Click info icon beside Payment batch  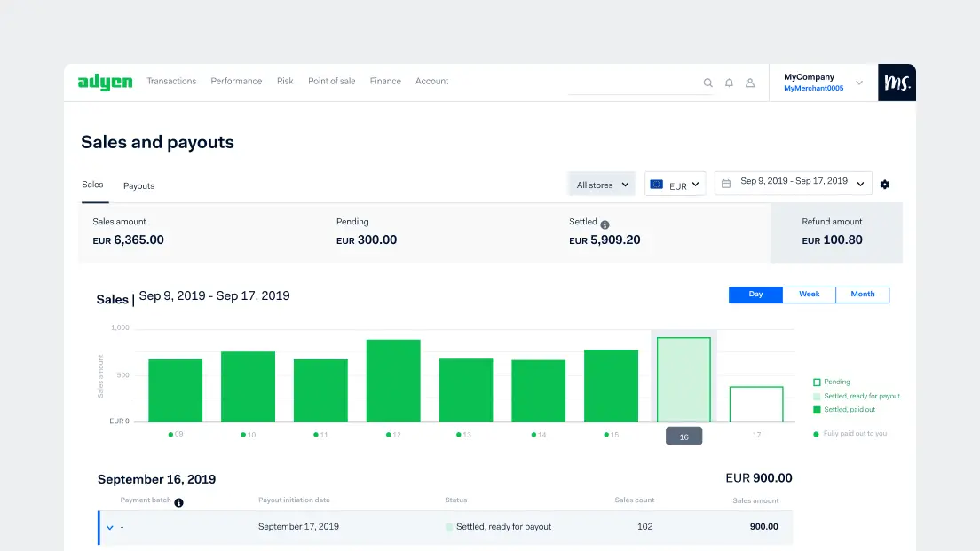(178, 502)
